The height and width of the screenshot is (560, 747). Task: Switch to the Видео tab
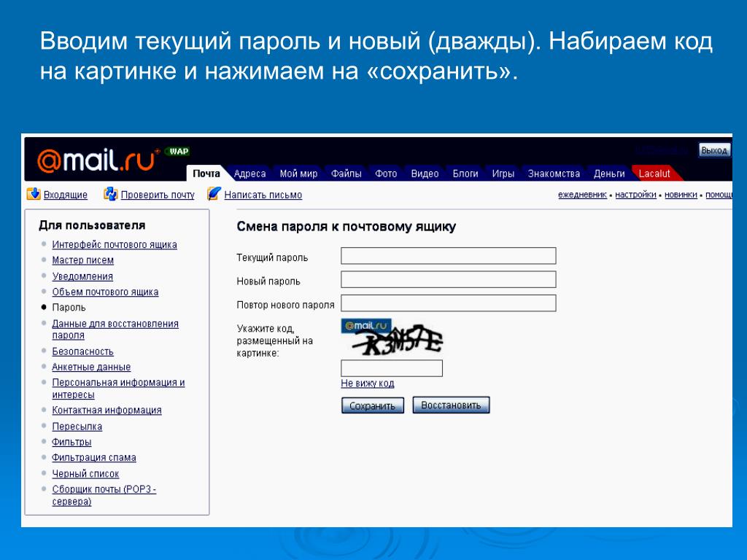(x=425, y=174)
